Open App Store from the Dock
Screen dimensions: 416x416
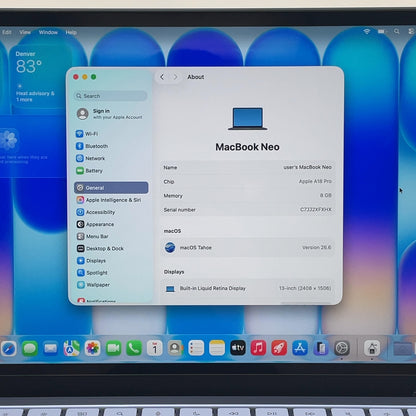pyautogui.click(x=300, y=348)
